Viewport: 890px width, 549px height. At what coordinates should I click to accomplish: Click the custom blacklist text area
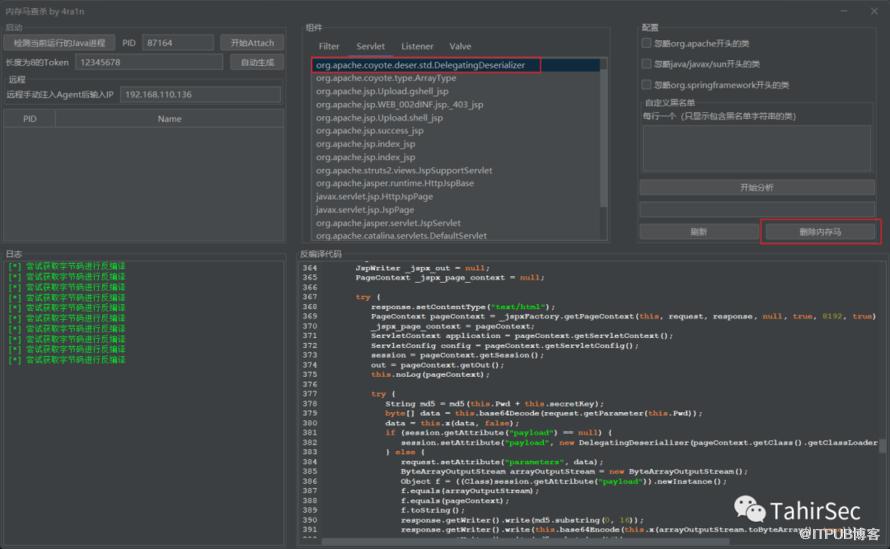[x=757, y=148]
